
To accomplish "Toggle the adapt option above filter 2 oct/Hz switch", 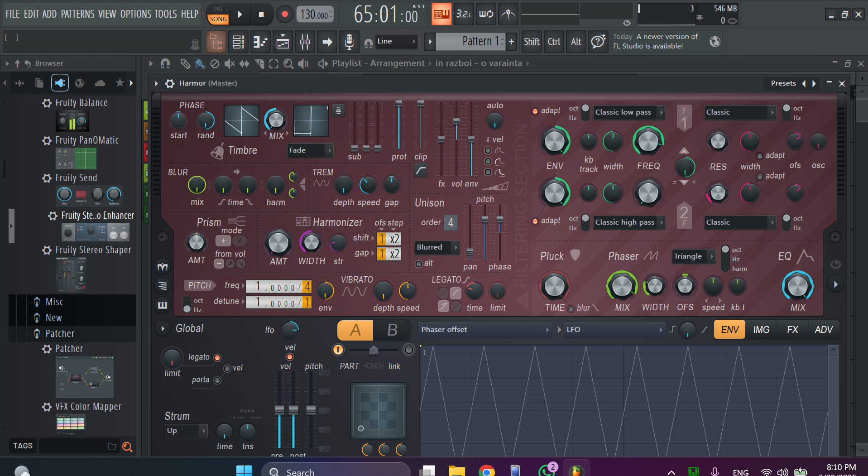I will [x=535, y=221].
